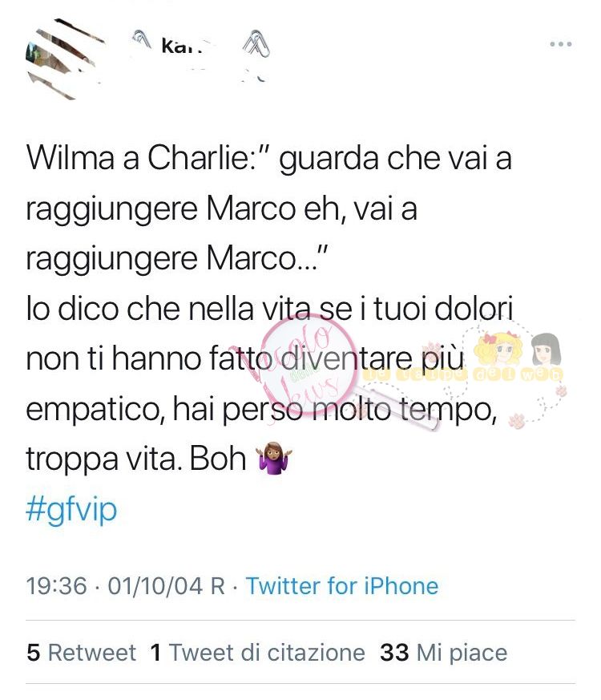View the 1 Tweet di citazione list
The image size is (601, 700).
pos(258,653)
